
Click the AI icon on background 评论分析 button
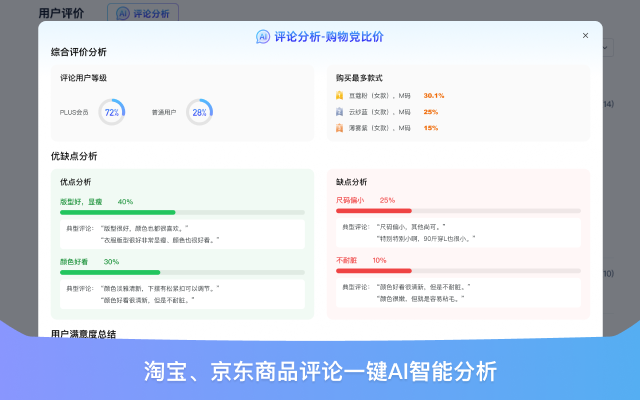coord(122,13)
